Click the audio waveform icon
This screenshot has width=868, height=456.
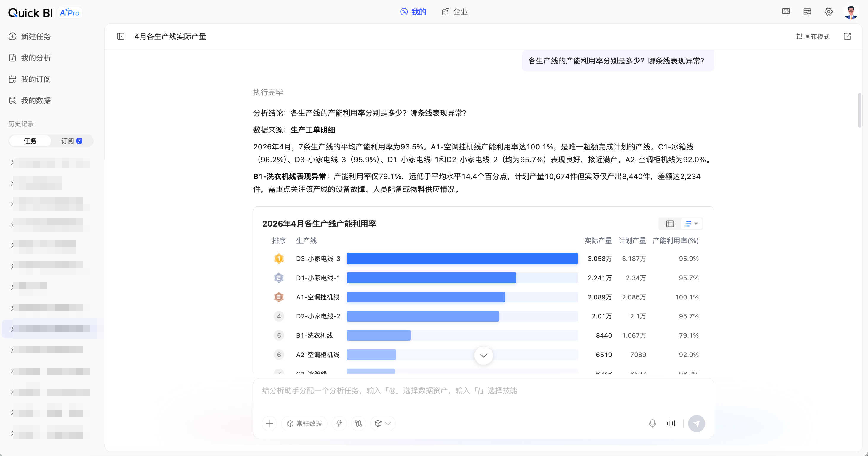pyautogui.click(x=671, y=423)
